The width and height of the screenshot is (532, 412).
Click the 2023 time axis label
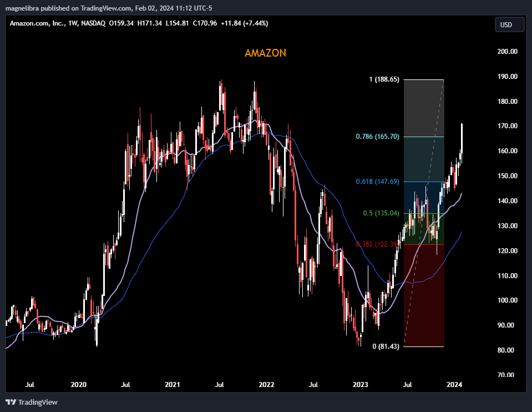361,384
